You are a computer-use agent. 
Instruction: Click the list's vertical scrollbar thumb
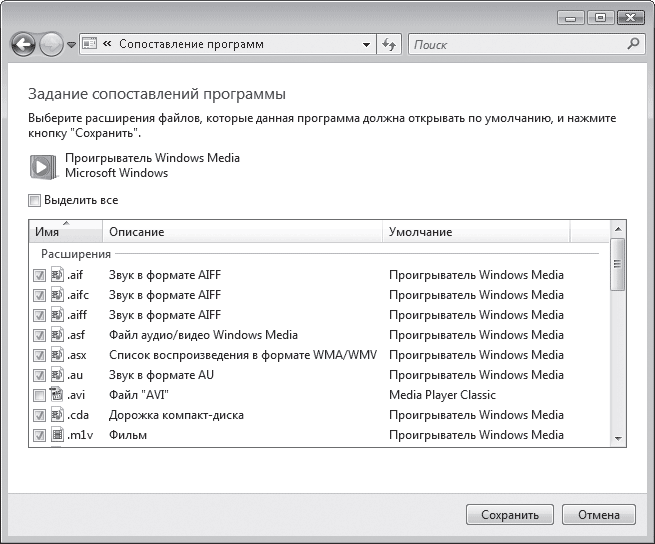[x=617, y=265]
